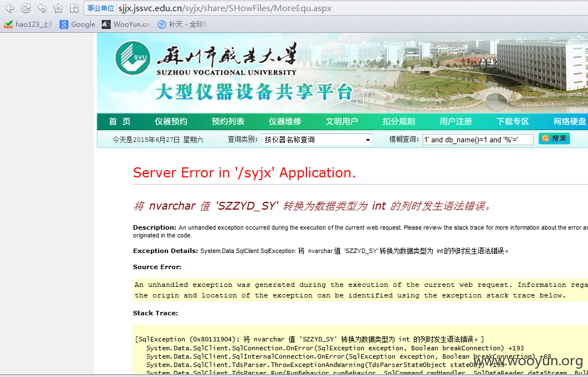
Task: Open the 用户注册 navigation item
Action: pos(456,121)
